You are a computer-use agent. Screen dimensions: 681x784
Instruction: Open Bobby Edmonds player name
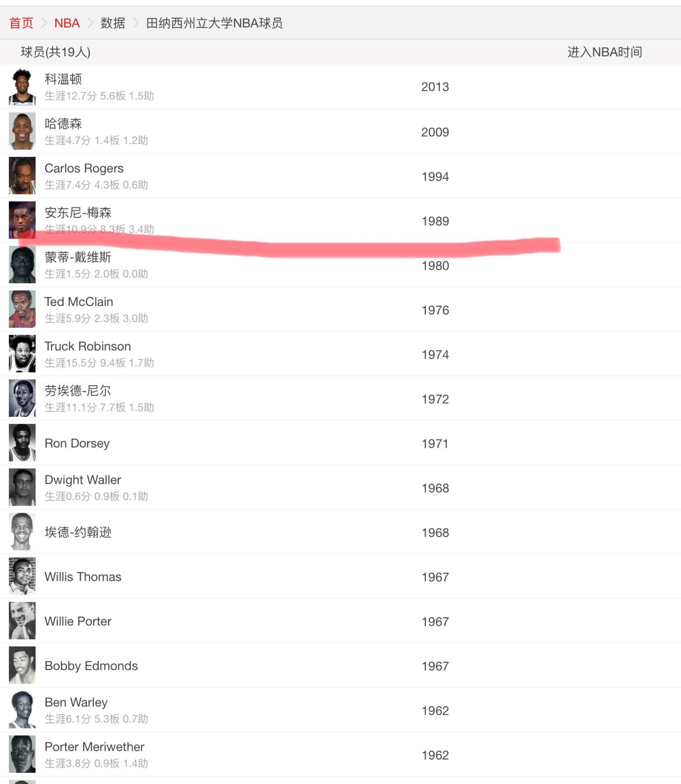point(91,666)
